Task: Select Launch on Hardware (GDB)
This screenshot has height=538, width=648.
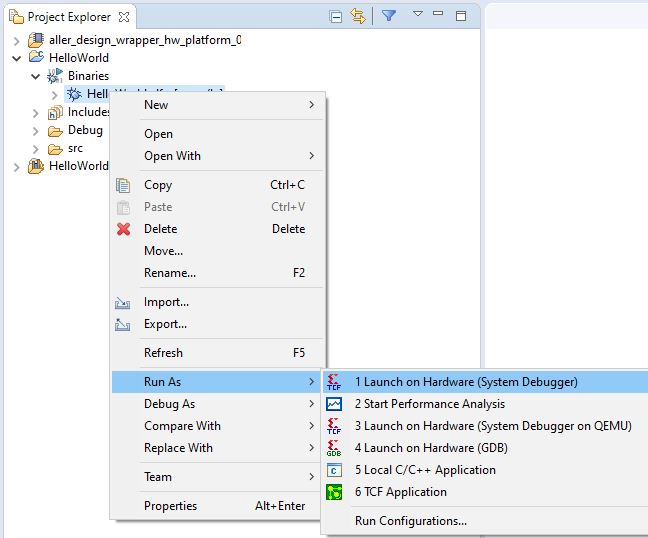Action: (x=431, y=448)
